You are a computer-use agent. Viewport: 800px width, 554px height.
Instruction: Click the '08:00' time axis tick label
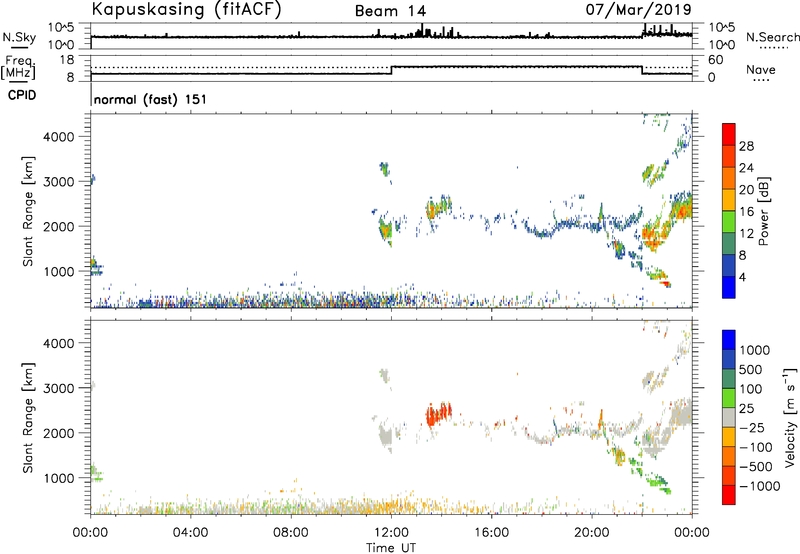click(x=291, y=533)
